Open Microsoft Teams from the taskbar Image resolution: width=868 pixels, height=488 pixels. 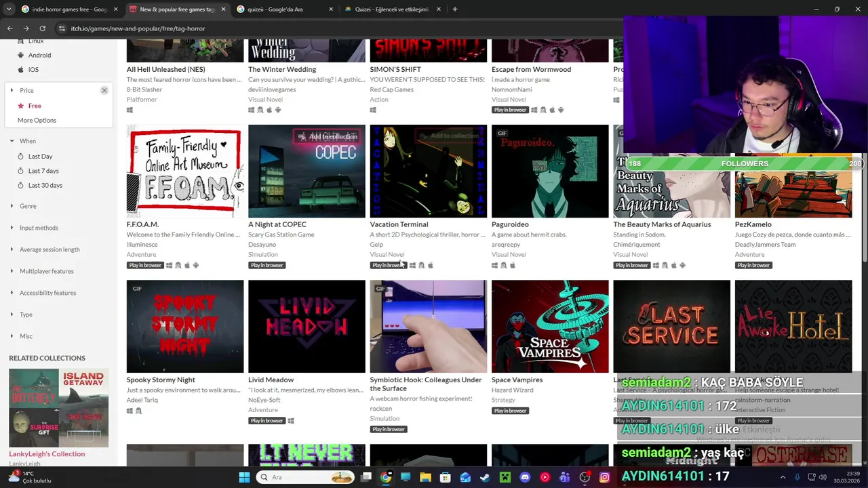pos(564,477)
